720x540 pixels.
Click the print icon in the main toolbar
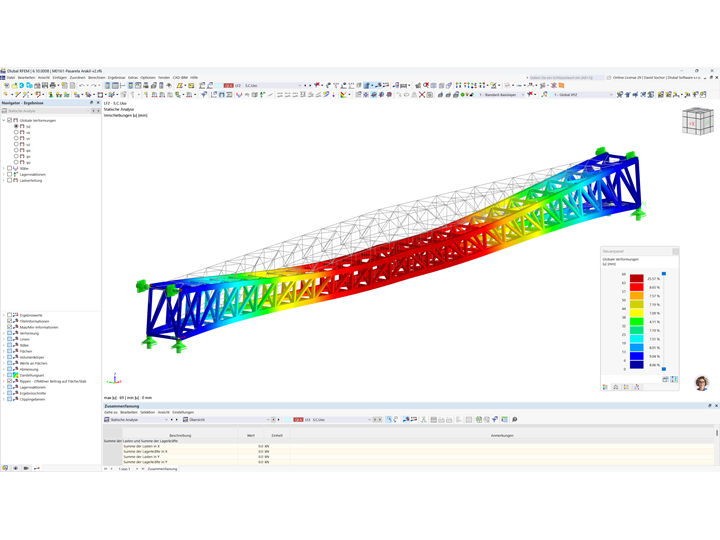click(x=52, y=85)
